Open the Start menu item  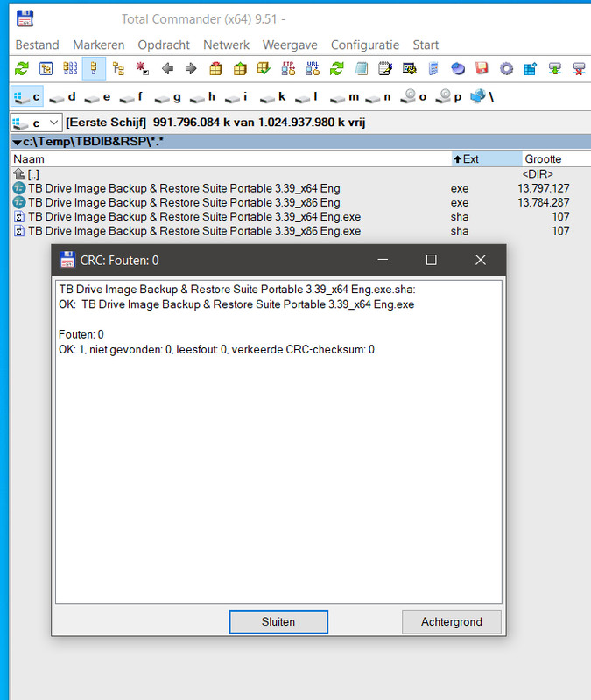coord(426,45)
